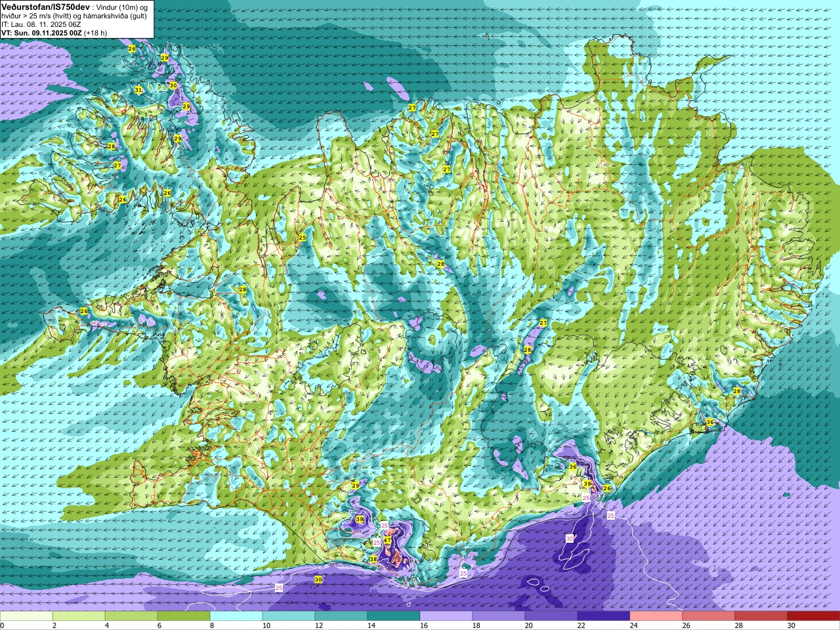Viewport: 840px width, 630px height.
Task: Click the 10–12 m/s legend swatch
Action: tap(289, 616)
